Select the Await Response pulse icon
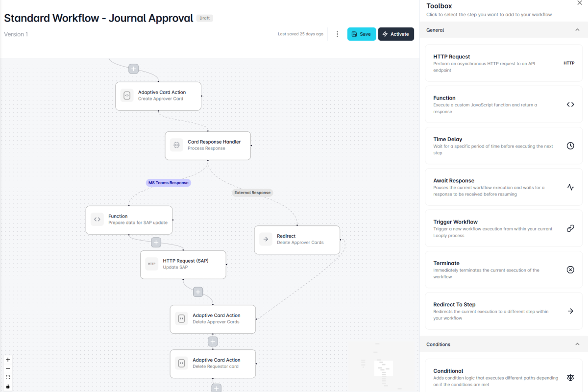 (570, 187)
